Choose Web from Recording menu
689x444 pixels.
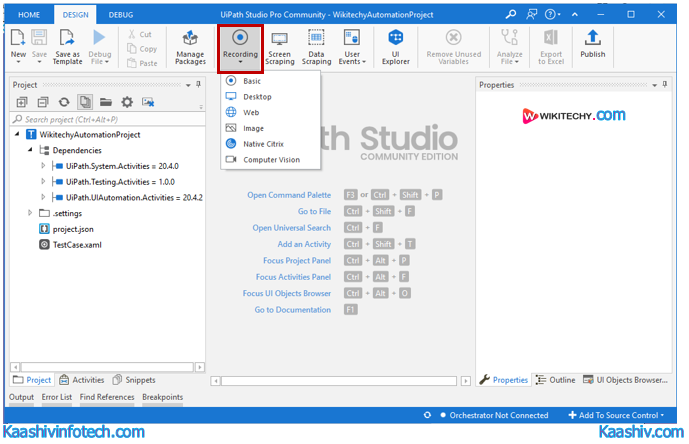250,113
